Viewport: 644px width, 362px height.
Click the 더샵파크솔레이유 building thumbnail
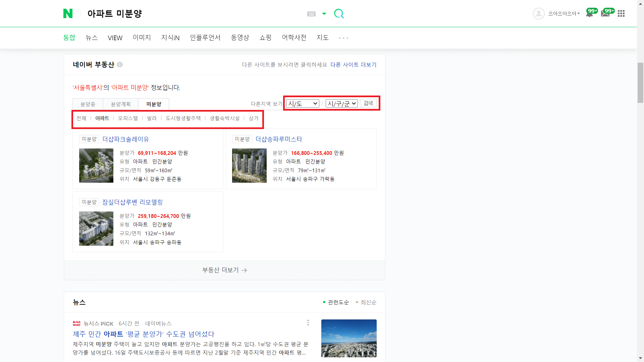(x=96, y=166)
